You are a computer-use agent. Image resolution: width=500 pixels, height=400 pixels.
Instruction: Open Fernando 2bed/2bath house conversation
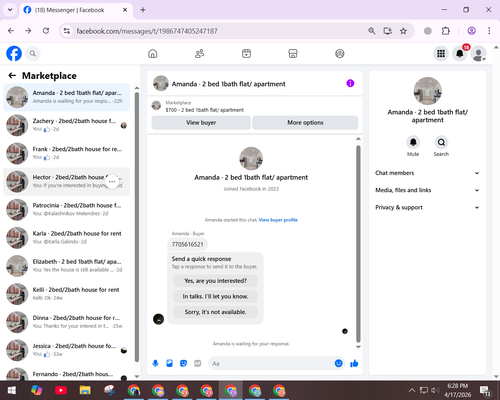click(x=67, y=374)
